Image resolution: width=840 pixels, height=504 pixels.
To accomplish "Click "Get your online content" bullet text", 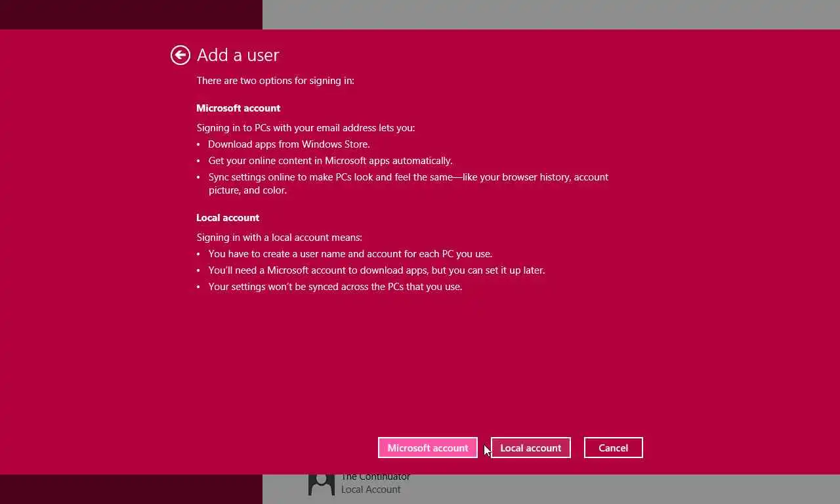I will (x=331, y=161).
